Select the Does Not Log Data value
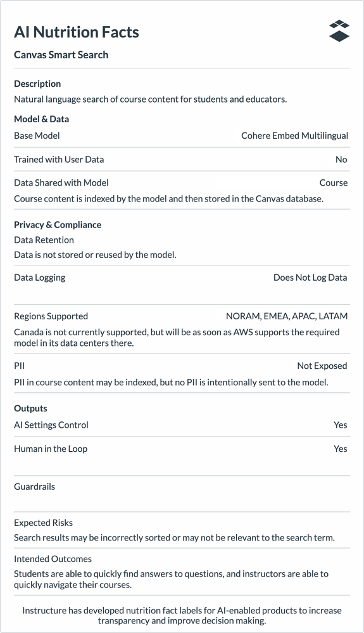The image size is (364, 633). (x=310, y=278)
